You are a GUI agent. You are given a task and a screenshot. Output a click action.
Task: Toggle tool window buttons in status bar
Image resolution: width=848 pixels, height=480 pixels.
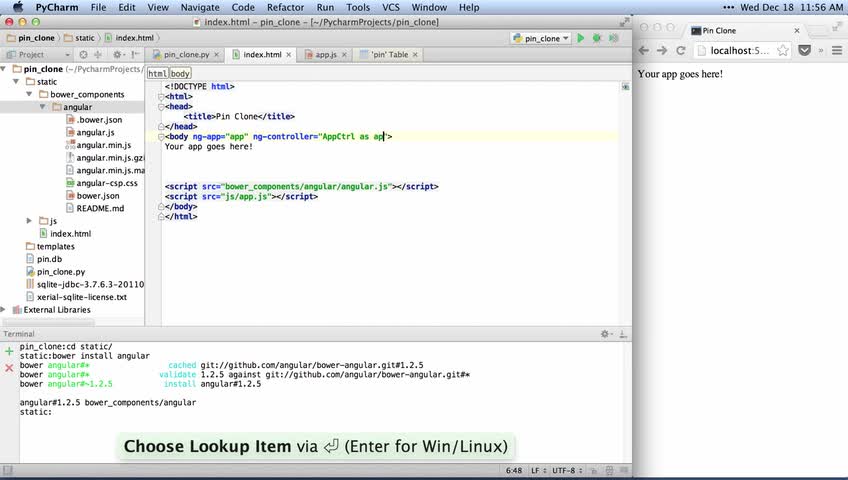click(8, 471)
